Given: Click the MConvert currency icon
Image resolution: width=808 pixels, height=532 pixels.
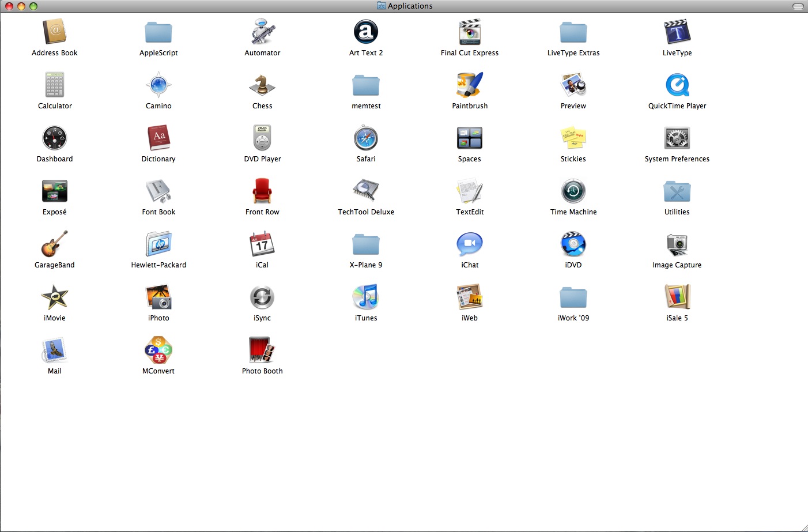Looking at the screenshot, I should coord(158,350).
